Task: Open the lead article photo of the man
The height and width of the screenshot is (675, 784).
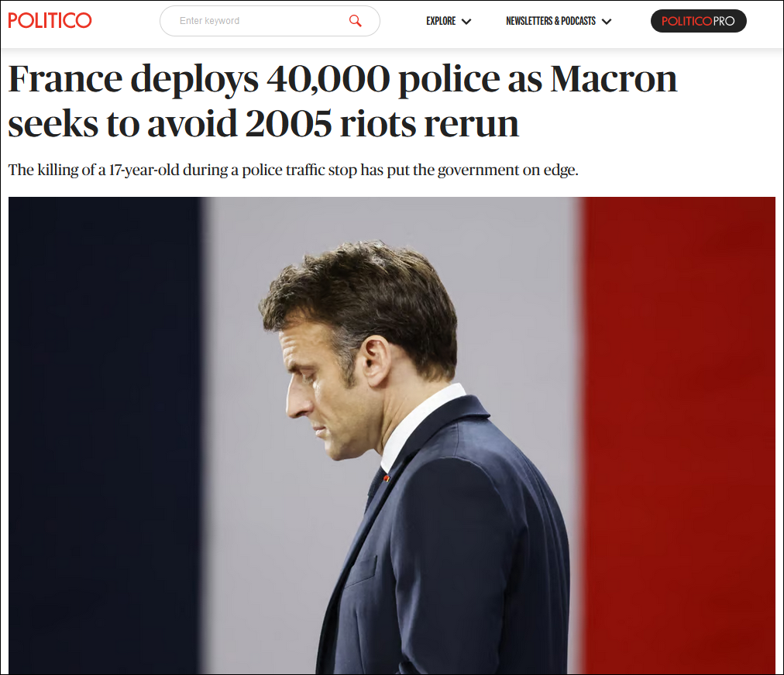Action: (x=392, y=435)
